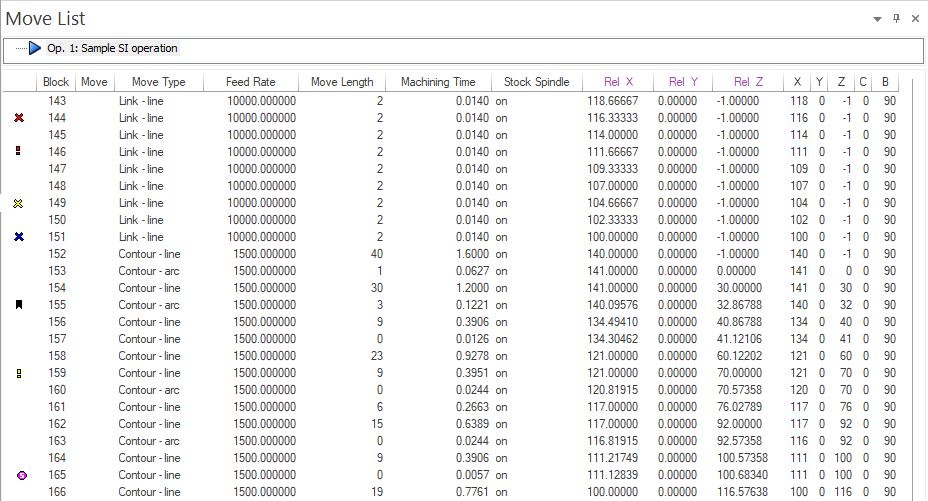This screenshot has width=928, height=501.
Task: Click the Move Type column header
Action: pos(159,82)
